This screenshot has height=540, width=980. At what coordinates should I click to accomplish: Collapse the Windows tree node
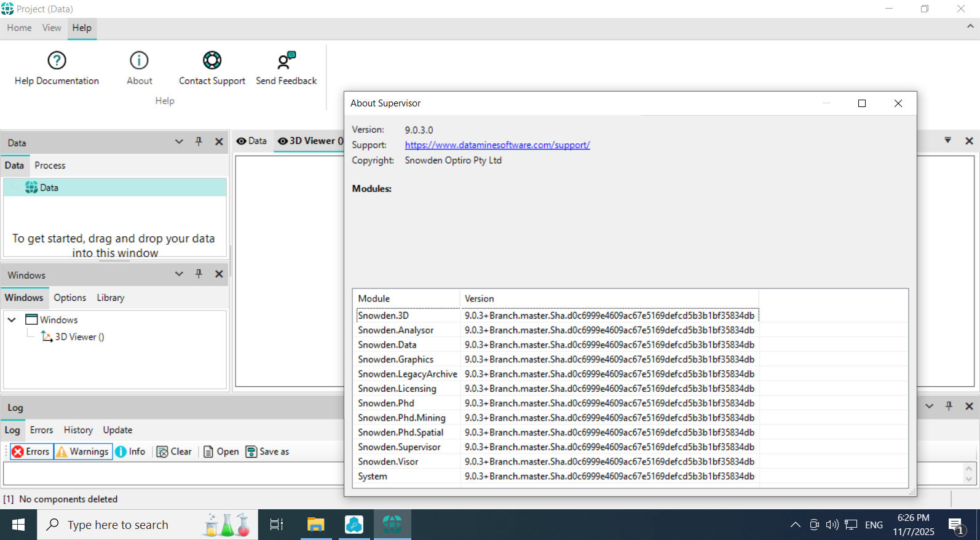[12, 320]
